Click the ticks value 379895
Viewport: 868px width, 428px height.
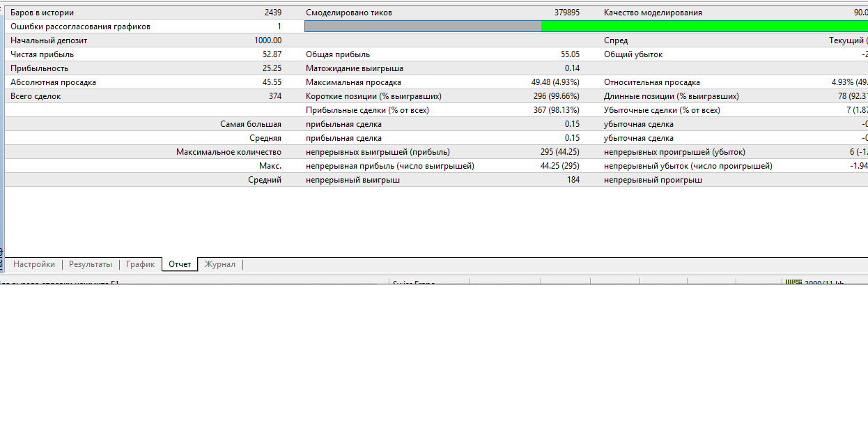pyautogui.click(x=566, y=13)
